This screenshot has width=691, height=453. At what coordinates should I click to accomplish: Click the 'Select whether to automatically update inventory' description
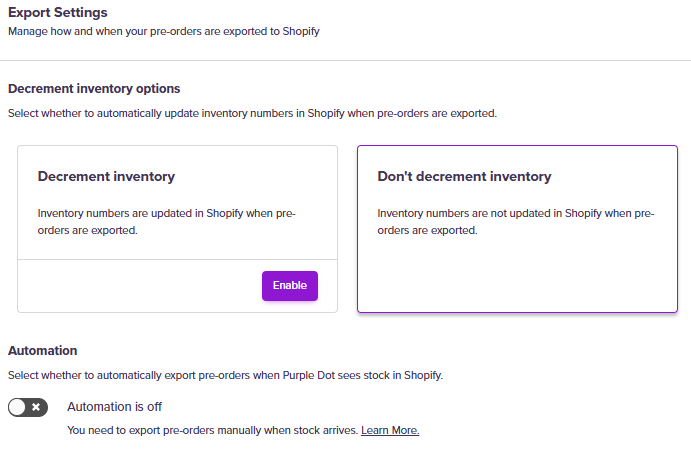point(252,113)
